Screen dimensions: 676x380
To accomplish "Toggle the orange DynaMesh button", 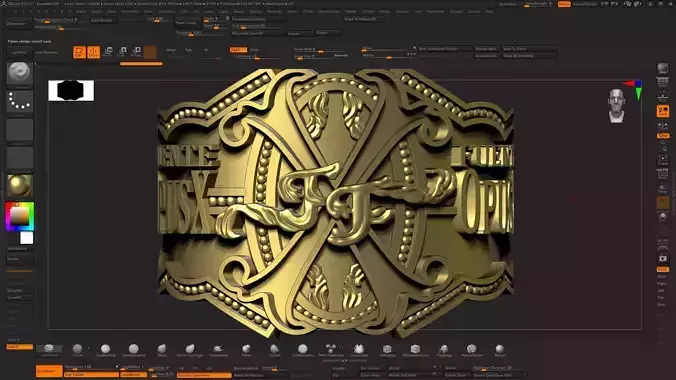I will (49, 371).
